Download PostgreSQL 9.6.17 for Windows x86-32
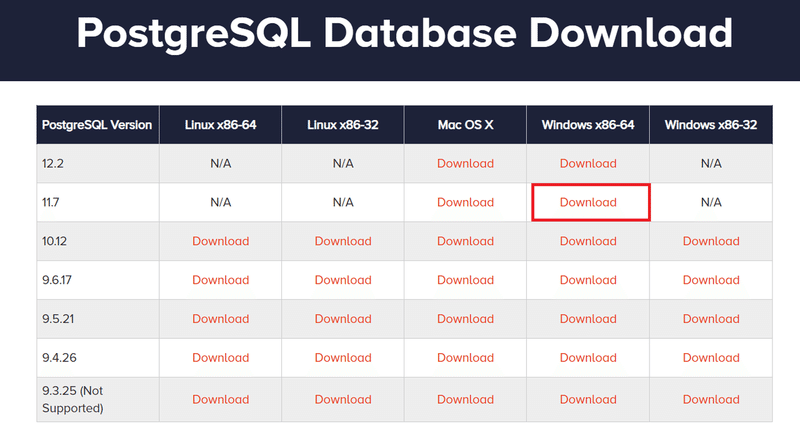 pyautogui.click(x=711, y=280)
